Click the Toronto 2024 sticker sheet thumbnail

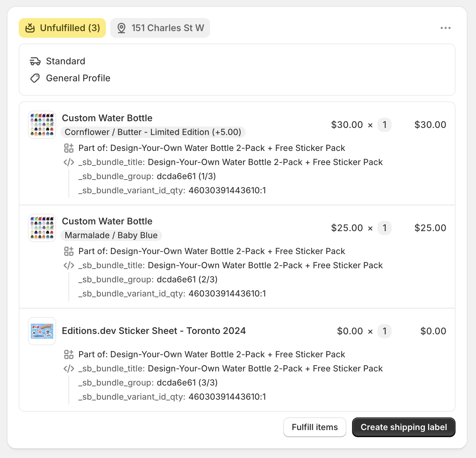coord(42,331)
